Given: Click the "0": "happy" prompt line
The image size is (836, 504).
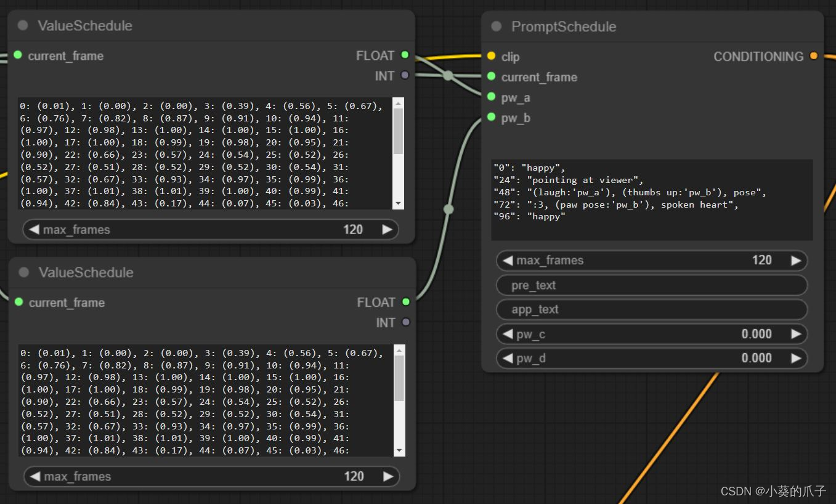Looking at the screenshot, I should 529,168.
